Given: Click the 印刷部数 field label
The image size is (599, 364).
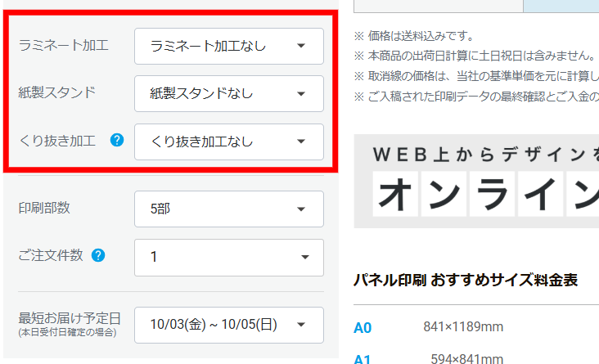Looking at the screenshot, I should click(44, 208).
